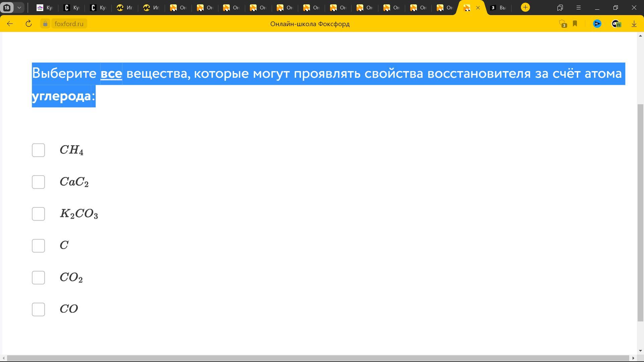Bookmark this page with bookmark icon
Screen dimensions: 644x362
pyautogui.click(x=575, y=23)
